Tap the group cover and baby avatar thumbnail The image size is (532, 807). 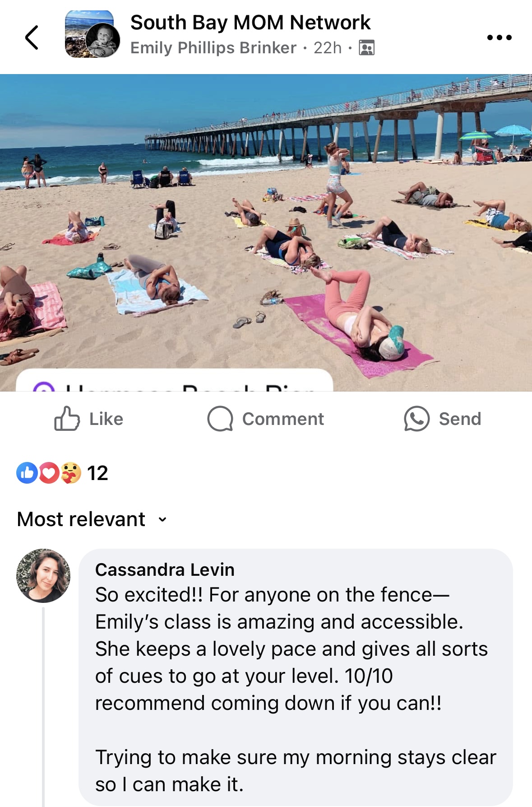(93, 34)
